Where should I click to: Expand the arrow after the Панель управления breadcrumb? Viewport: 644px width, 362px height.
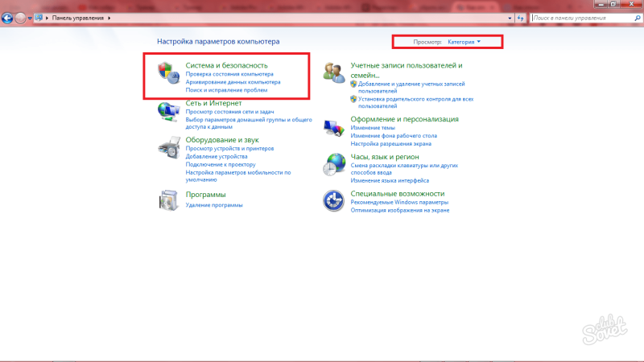coord(109,18)
